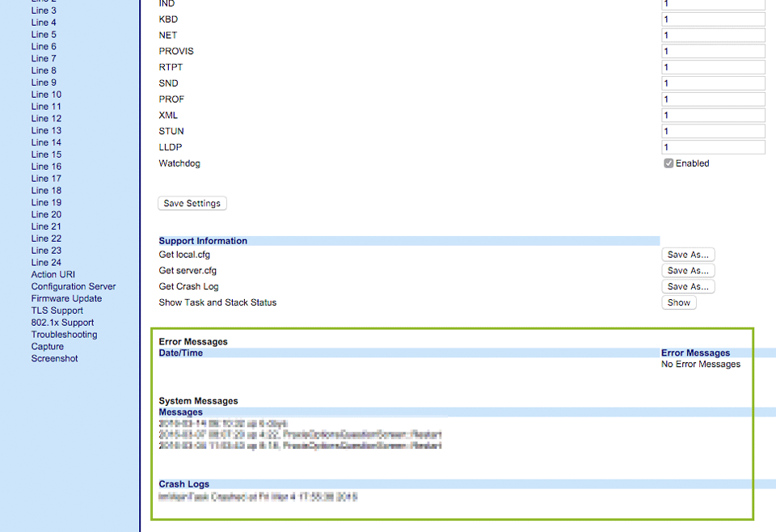Screen dimensions: 776x532
Task: Select Troubleshooting in sidebar
Action: pos(64,335)
